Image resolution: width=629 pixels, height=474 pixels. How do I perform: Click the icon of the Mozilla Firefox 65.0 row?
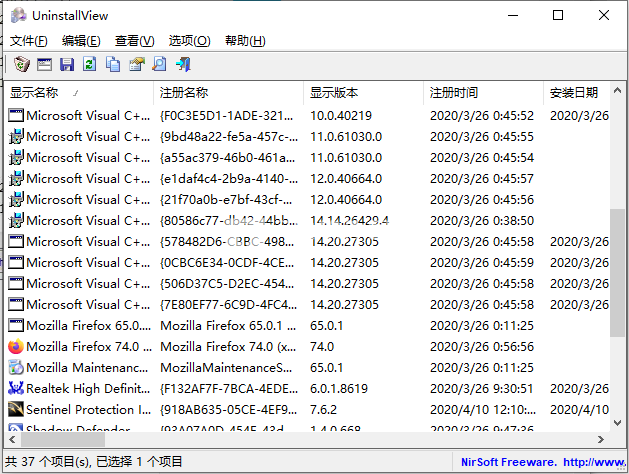point(16,325)
